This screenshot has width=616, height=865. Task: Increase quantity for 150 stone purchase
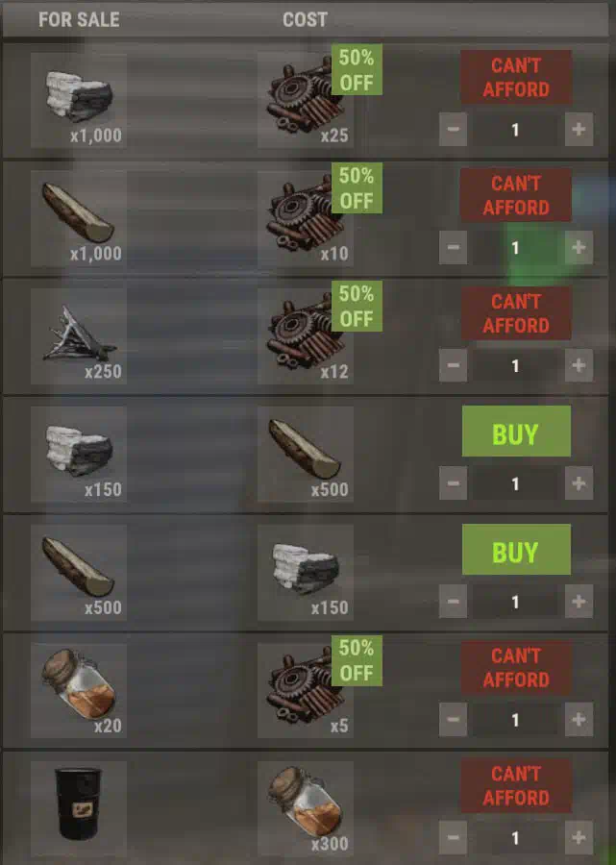[579, 483]
